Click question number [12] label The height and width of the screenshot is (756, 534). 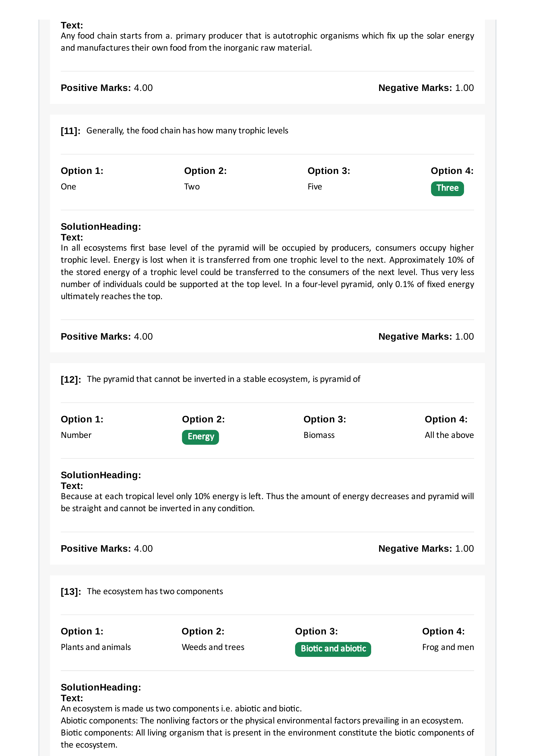pos(71,380)
